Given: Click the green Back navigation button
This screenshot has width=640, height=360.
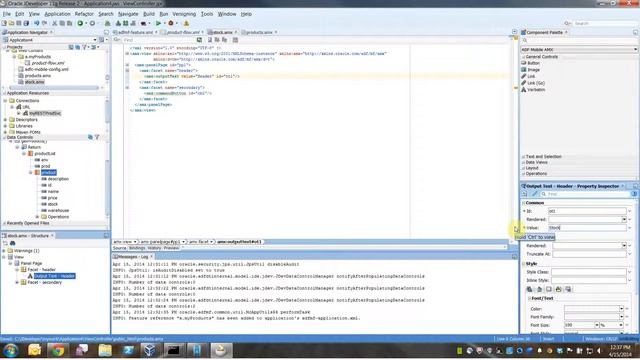Looking at the screenshot, I should coord(80,23).
